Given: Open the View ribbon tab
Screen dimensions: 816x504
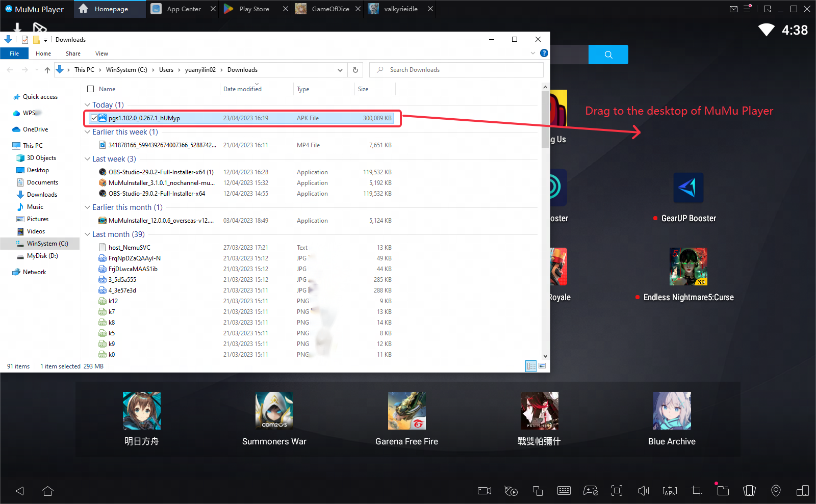Looking at the screenshot, I should (101, 54).
